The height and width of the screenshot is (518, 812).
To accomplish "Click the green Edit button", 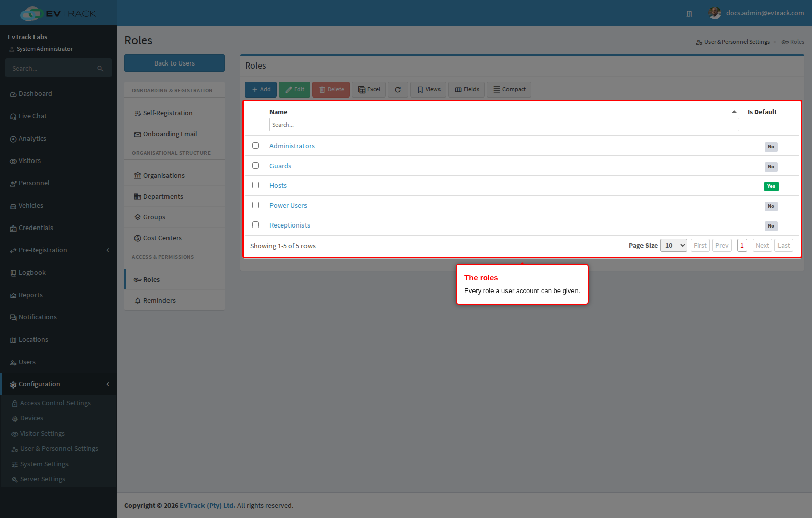I will [x=294, y=90].
